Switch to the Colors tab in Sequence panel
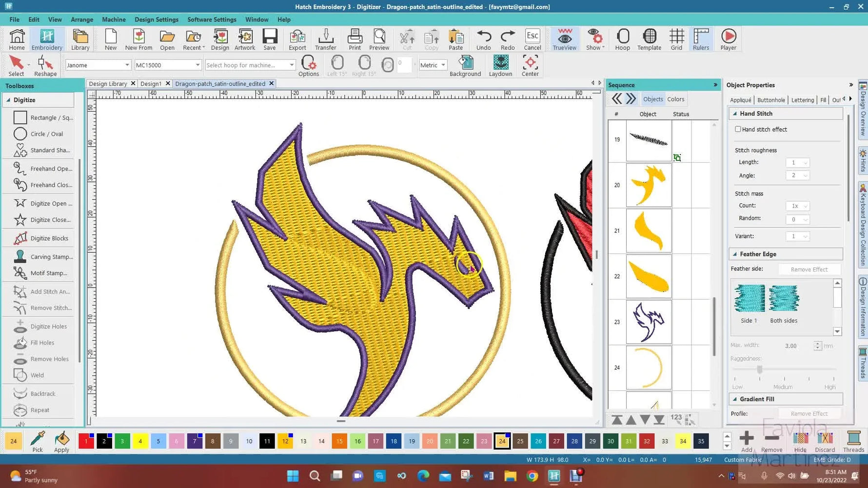 point(675,98)
